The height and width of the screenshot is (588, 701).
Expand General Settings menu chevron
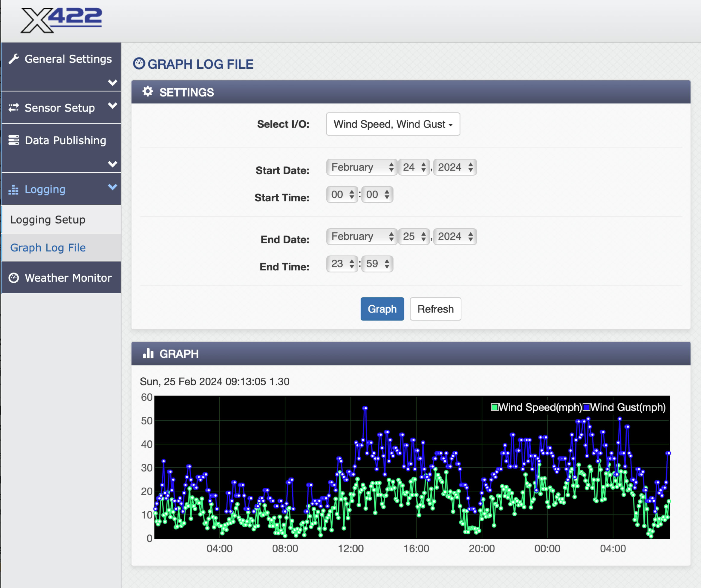[x=112, y=82]
